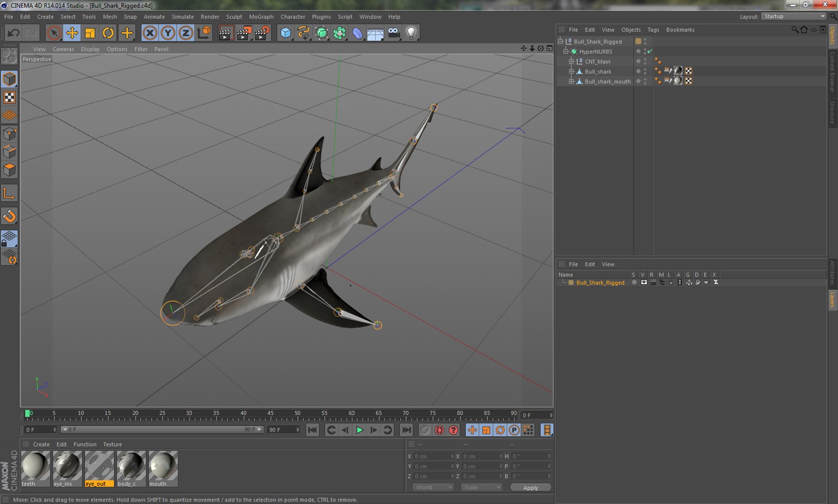Open viewport Cameras menu
838x504 pixels.
click(63, 49)
